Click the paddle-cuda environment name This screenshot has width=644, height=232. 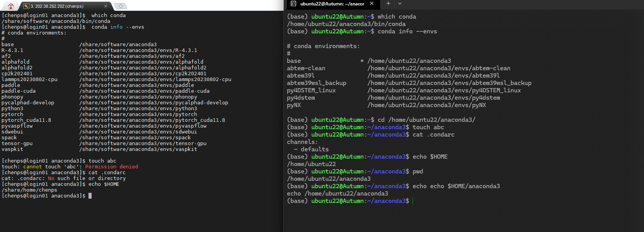(19, 91)
